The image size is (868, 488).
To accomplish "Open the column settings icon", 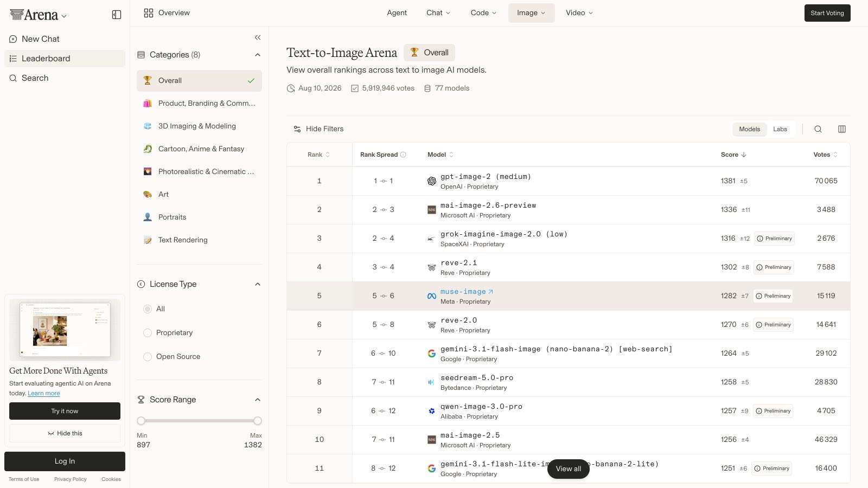I will (842, 129).
